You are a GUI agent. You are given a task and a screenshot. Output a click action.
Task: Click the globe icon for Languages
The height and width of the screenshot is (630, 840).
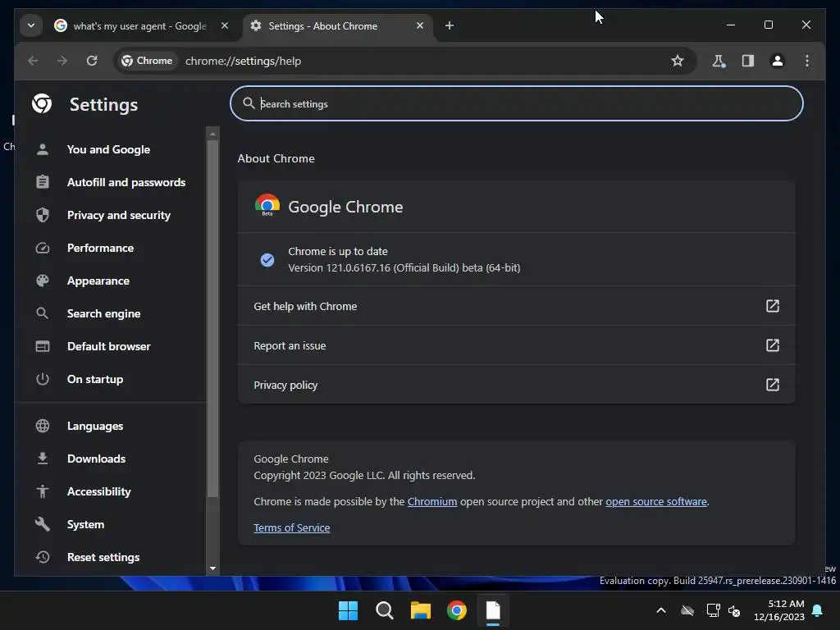pyautogui.click(x=43, y=426)
